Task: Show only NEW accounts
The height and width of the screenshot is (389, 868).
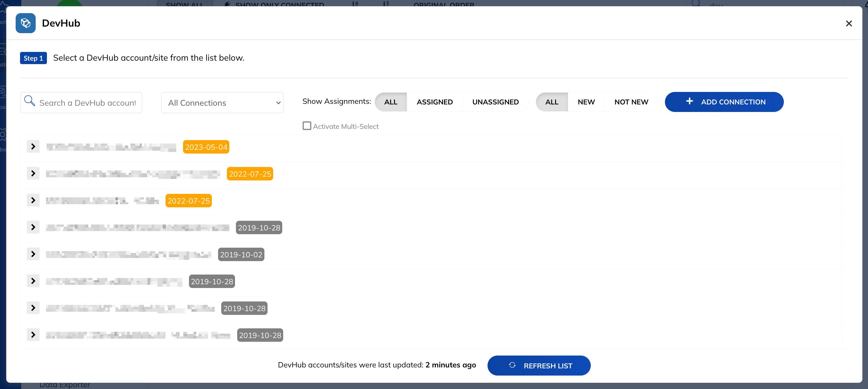Action: pos(586,102)
